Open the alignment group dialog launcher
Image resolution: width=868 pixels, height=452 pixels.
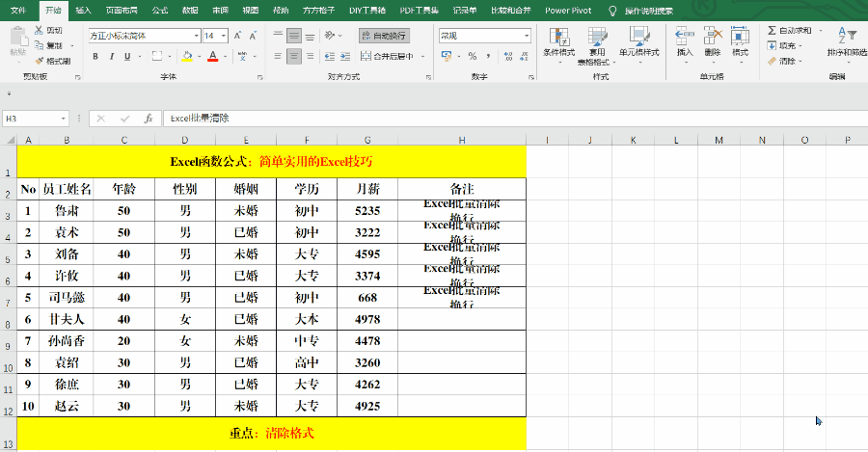(428, 77)
